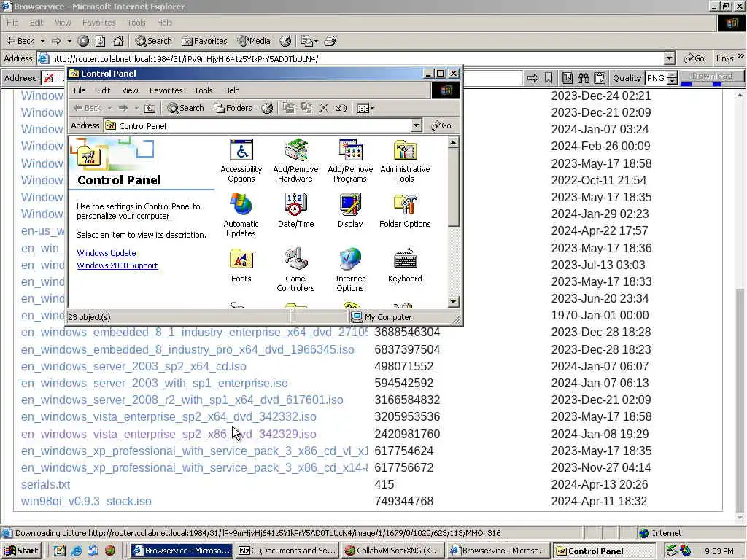The image size is (747, 560).
Task: Click Internet Explorer quick launch icon
Action: [x=76, y=551]
